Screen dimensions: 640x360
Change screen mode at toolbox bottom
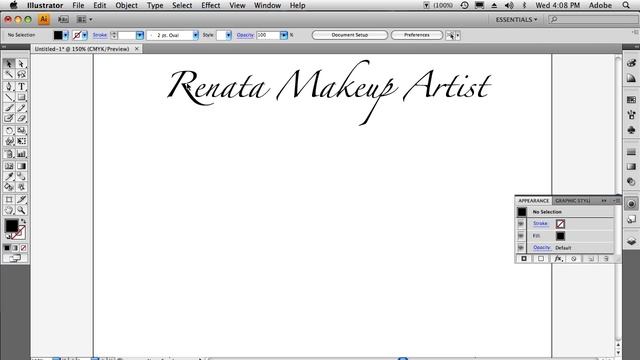15,258
